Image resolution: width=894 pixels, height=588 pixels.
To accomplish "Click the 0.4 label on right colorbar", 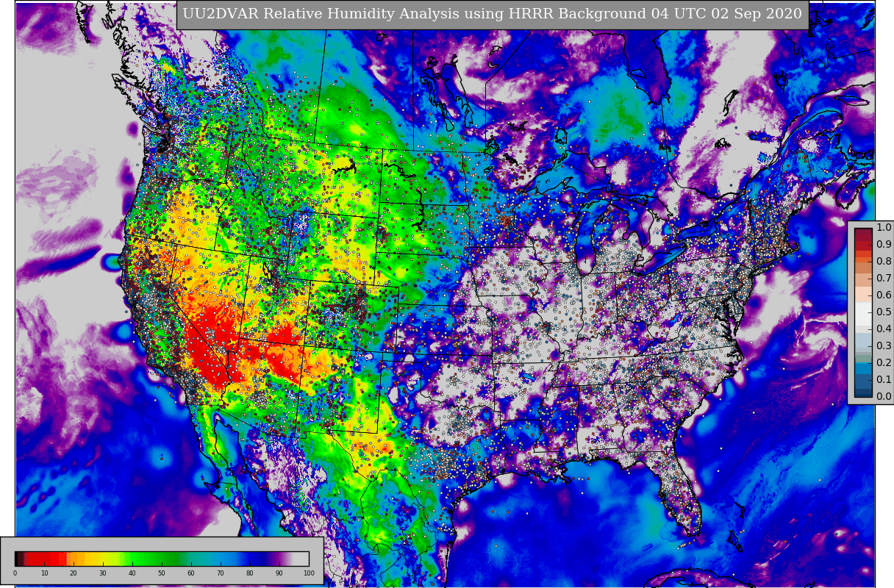I will [884, 329].
